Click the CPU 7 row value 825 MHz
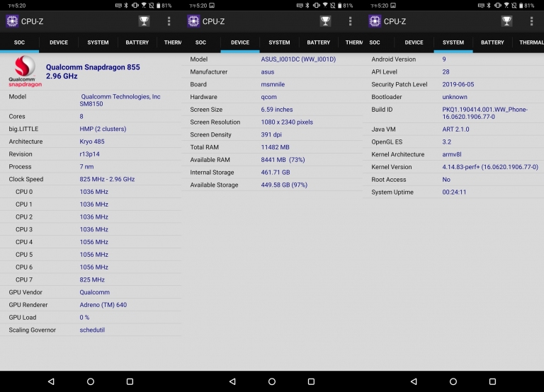 tap(92, 279)
